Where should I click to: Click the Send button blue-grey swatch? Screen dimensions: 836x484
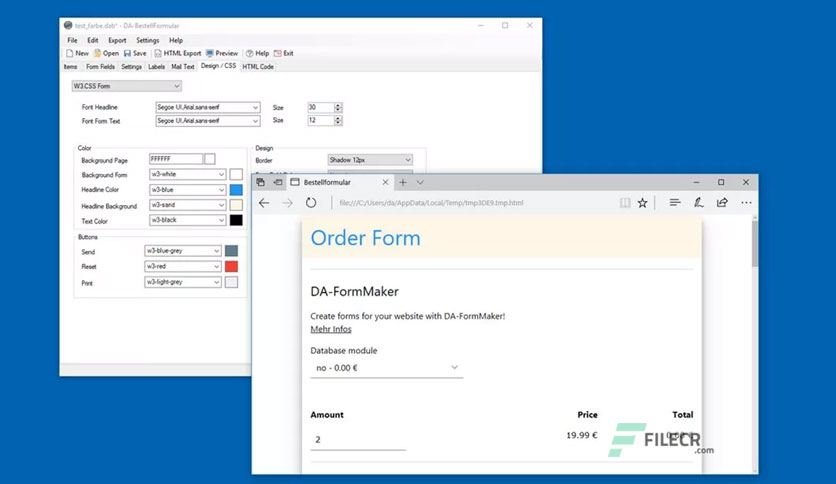231,251
